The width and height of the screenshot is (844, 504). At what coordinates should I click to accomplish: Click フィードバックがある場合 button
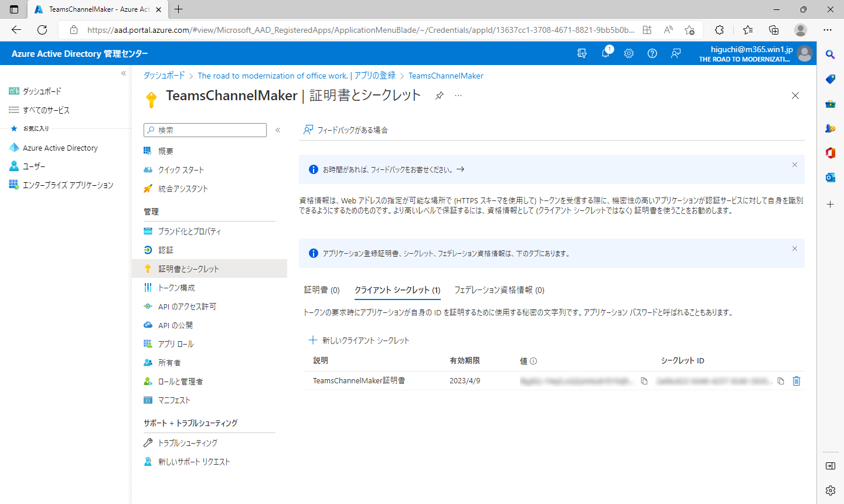tap(346, 130)
